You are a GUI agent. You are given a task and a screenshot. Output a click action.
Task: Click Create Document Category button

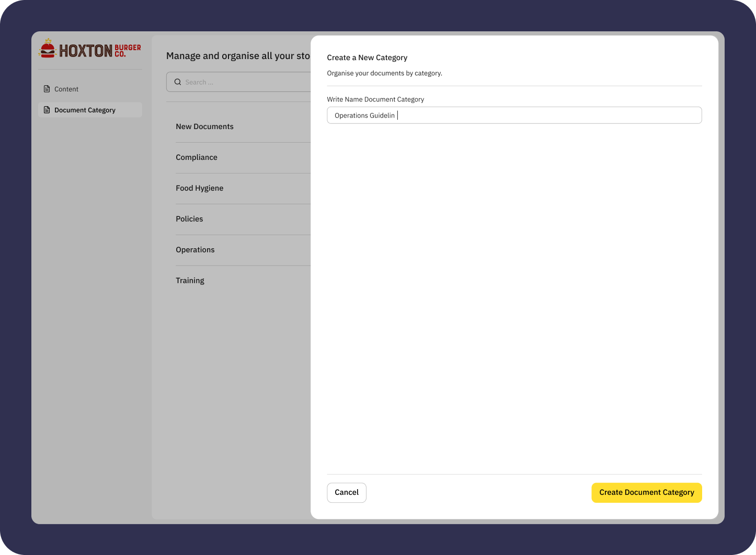(x=647, y=493)
